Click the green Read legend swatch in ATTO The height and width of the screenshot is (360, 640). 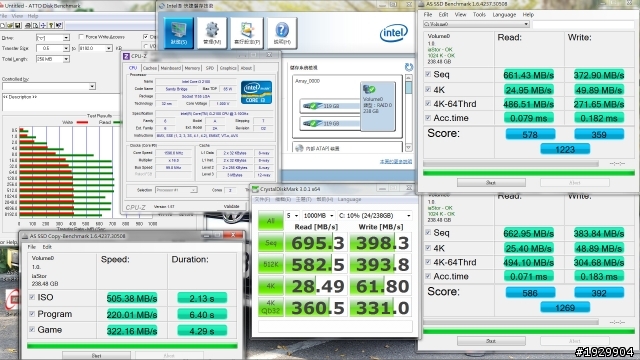point(117,122)
